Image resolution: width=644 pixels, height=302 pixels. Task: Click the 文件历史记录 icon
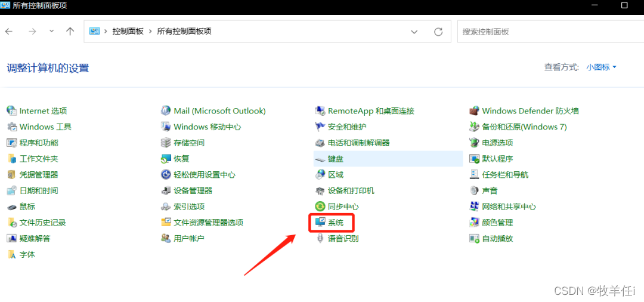click(12, 223)
